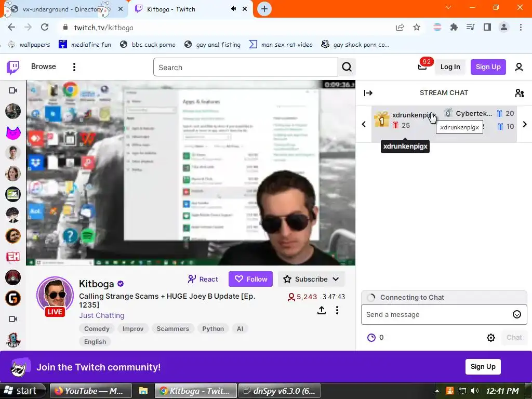Click the Scammers tag
Image resolution: width=532 pixels, height=399 pixels.
tap(172, 329)
